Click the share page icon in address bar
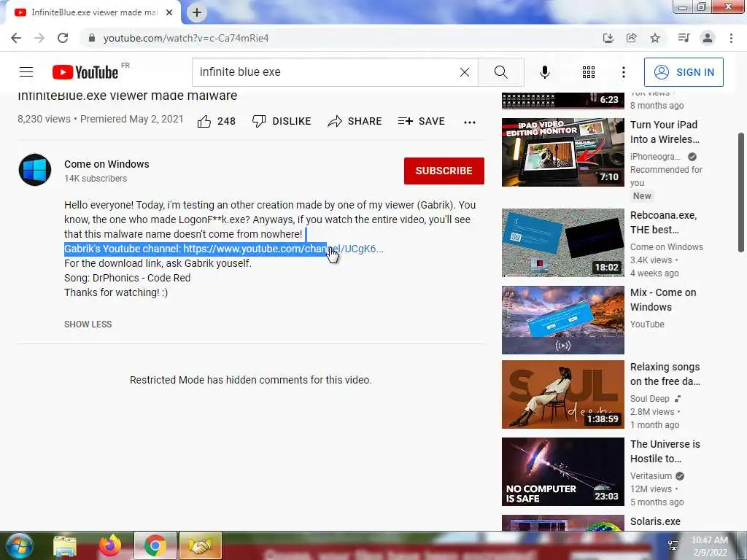Image resolution: width=747 pixels, height=560 pixels. coord(631,38)
